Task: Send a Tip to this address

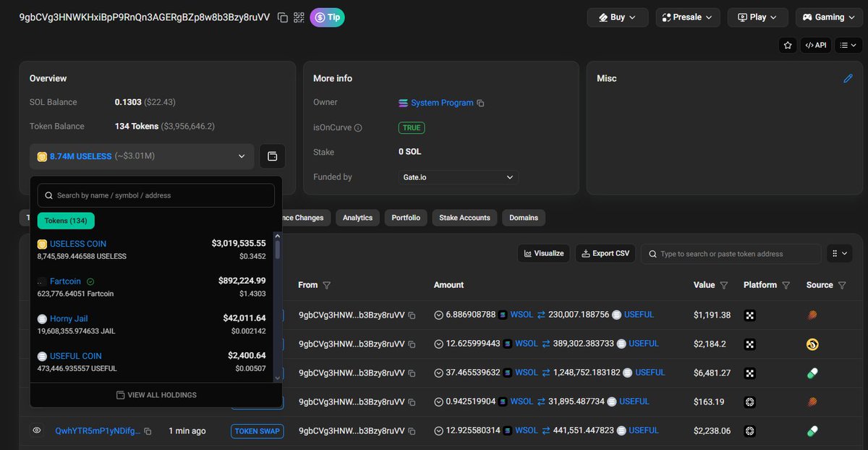Action: click(x=327, y=17)
